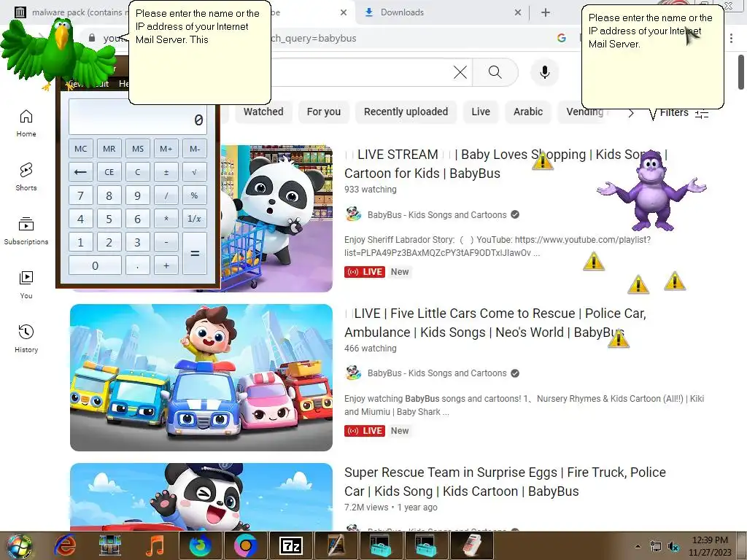Open Baby Loves Shopping live stream title
The width and height of the screenshot is (747, 560).
tap(506, 164)
